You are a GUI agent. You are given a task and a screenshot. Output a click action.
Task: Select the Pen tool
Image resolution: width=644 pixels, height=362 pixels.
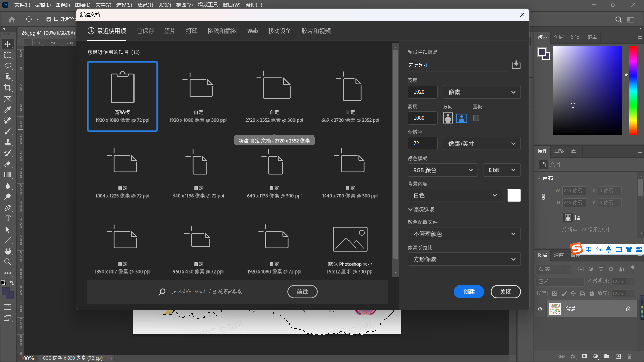pos(8,208)
